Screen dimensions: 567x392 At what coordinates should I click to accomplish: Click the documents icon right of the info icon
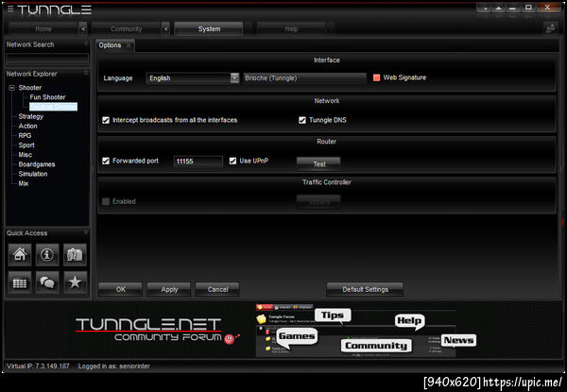(x=75, y=254)
